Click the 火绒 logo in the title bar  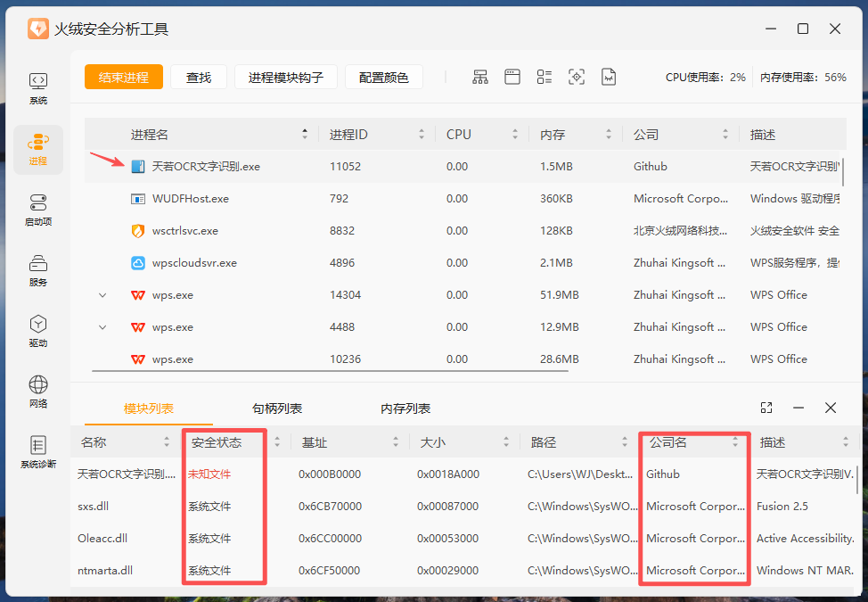coord(38,29)
